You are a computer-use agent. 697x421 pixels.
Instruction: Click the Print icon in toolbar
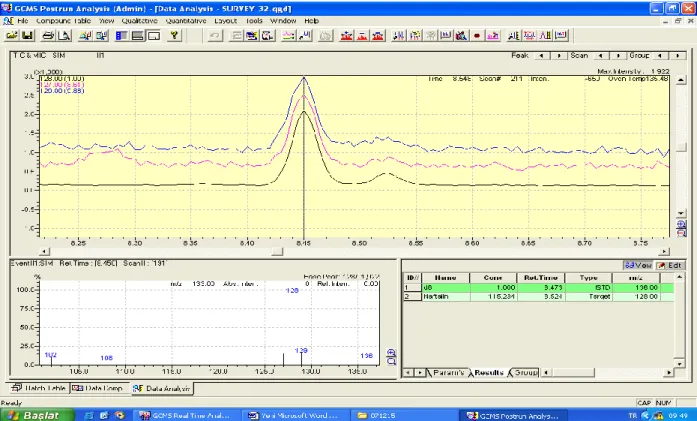pyautogui.click(x=48, y=36)
